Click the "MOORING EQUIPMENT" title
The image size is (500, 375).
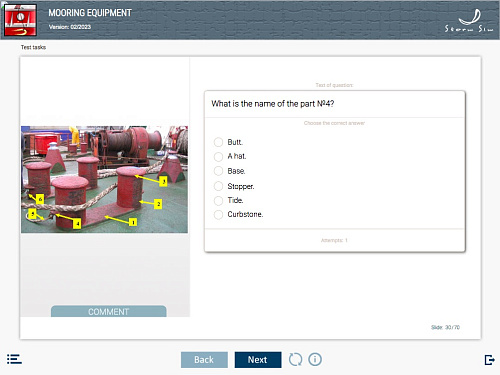(90, 13)
